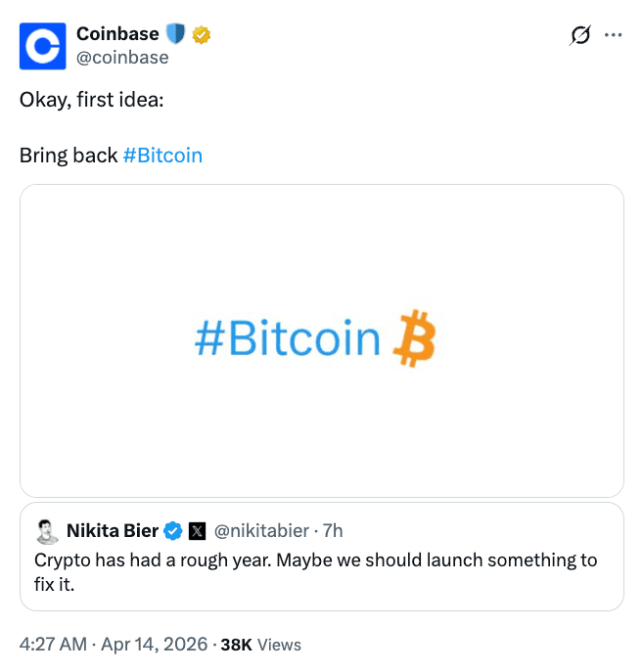Viewport: 643px width, 672px height.
Task: Click the Coinbase profile avatar logo
Action: coord(43,46)
